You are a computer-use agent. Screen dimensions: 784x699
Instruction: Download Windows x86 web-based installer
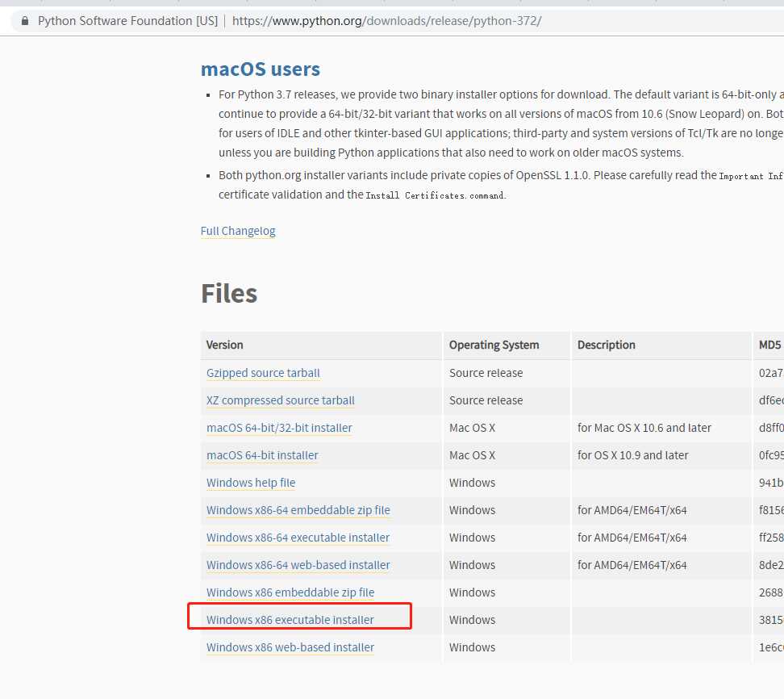pyautogui.click(x=290, y=647)
